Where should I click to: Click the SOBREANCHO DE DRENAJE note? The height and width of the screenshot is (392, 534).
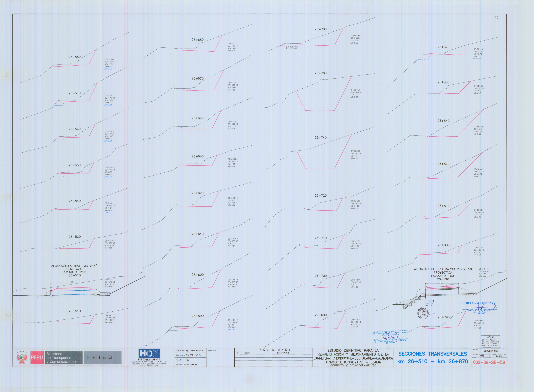click(x=292, y=47)
